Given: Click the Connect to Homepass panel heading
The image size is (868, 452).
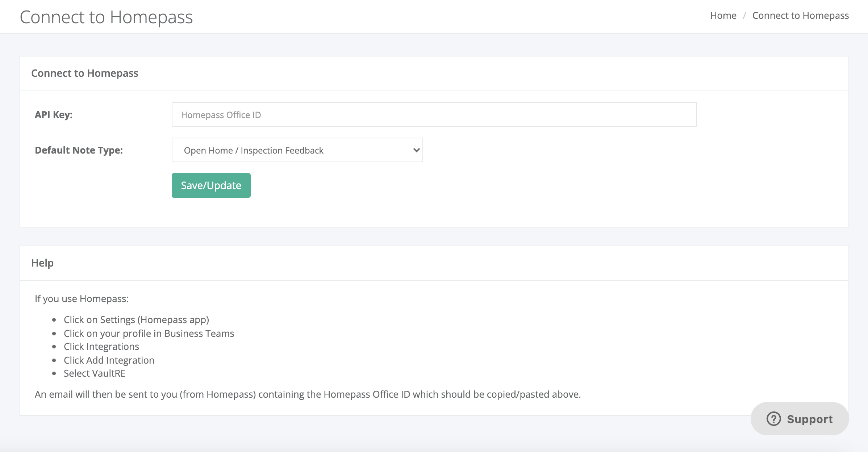Looking at the screenshot, I should pyautogui.click(x=85, y=73).
